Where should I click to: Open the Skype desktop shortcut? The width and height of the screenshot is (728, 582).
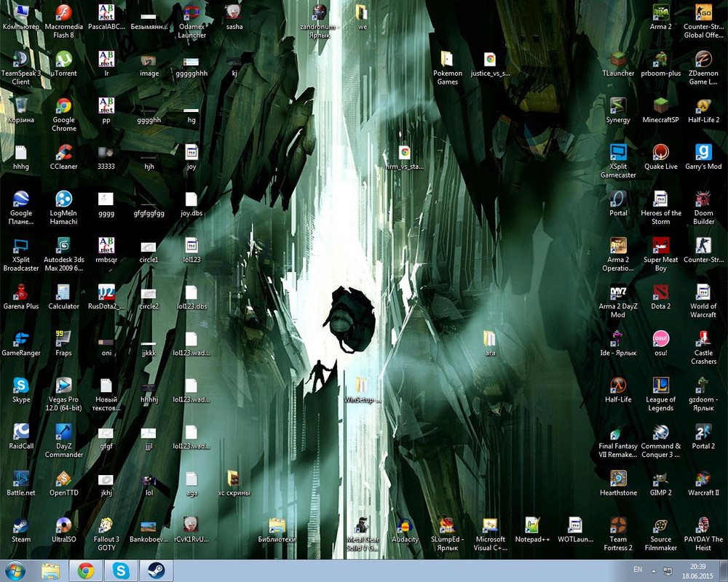tap(21, 391)
